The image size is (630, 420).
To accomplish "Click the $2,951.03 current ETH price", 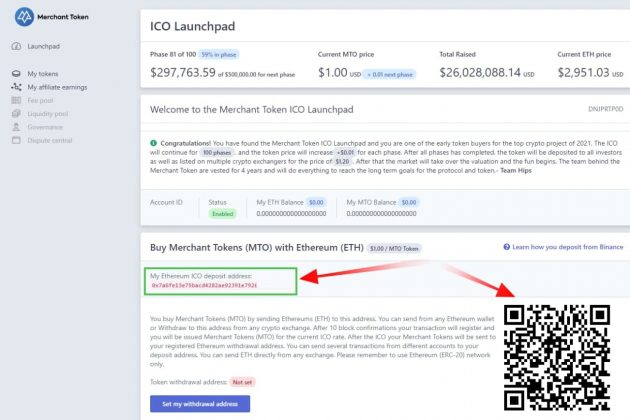I will 583,73.
